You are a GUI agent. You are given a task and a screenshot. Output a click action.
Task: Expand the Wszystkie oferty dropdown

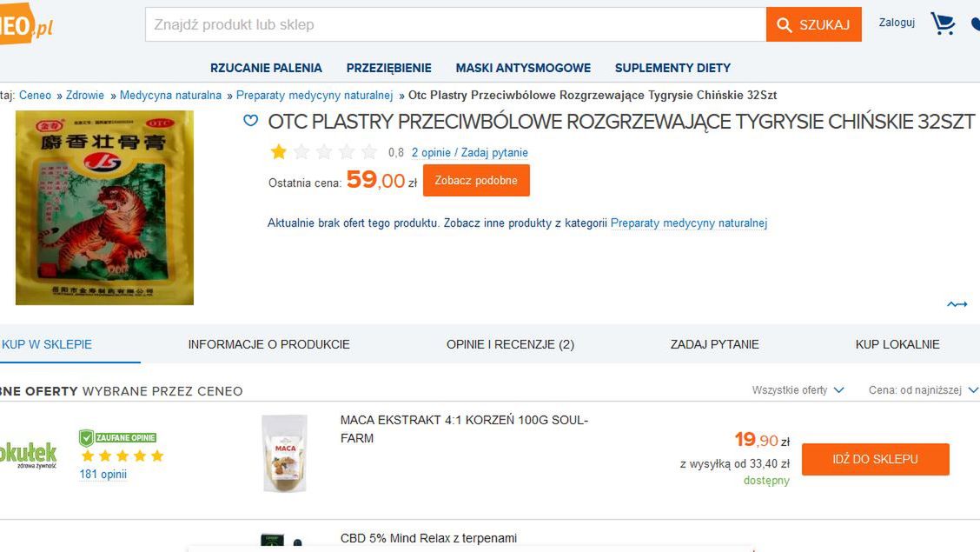click(798, 390)
